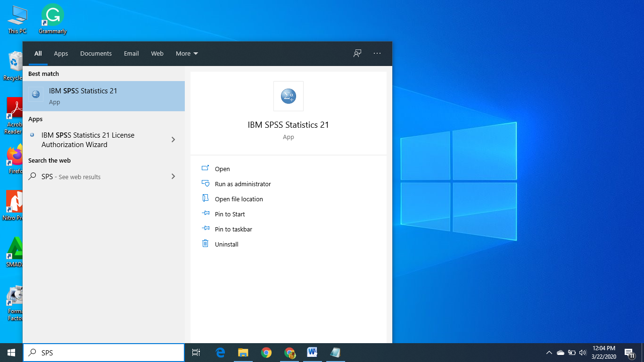Open File Explorer from the taskbar
644x362 pixels.
point(243,353)
